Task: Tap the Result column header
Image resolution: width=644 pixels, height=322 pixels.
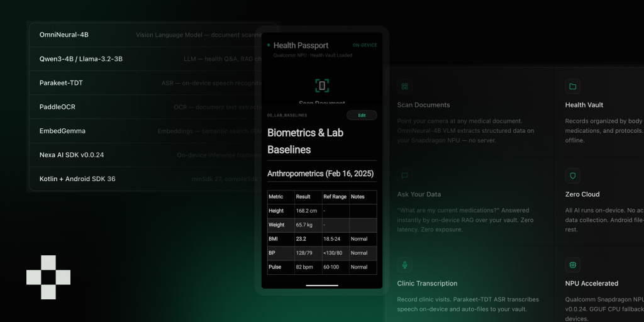Action: tap(303, 197)
